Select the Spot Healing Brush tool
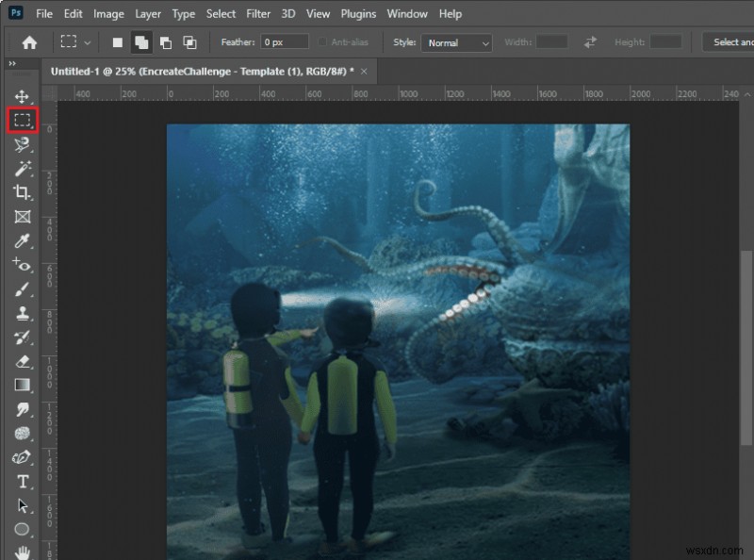This screenshot has width=754, height=560. tap(22, 265)
